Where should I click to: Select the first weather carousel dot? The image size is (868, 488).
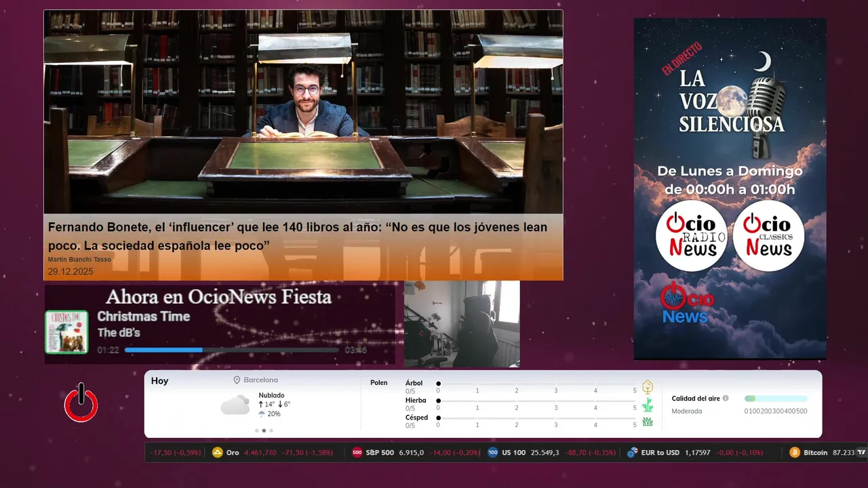[256, 430]
